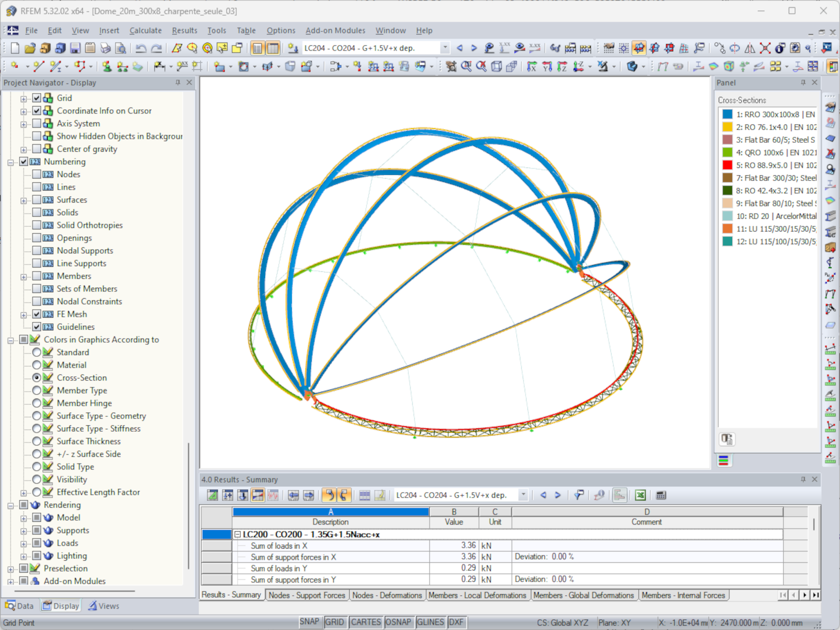The width and height of the screenshot is (840, 630).
Task: Expand the Rendering Model node
Action: pos(24,518)
